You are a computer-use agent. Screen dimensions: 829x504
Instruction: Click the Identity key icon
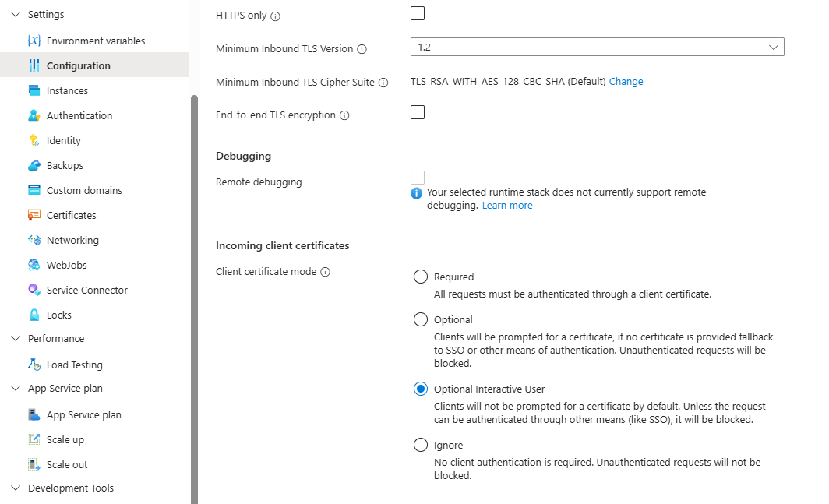click(x=34, y=140)
